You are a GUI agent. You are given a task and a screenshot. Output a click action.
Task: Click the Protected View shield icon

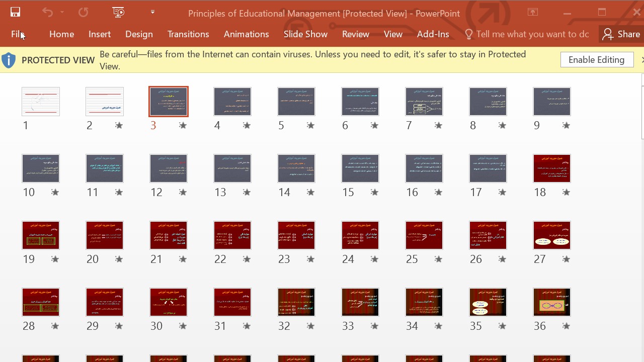coord(9,60)
